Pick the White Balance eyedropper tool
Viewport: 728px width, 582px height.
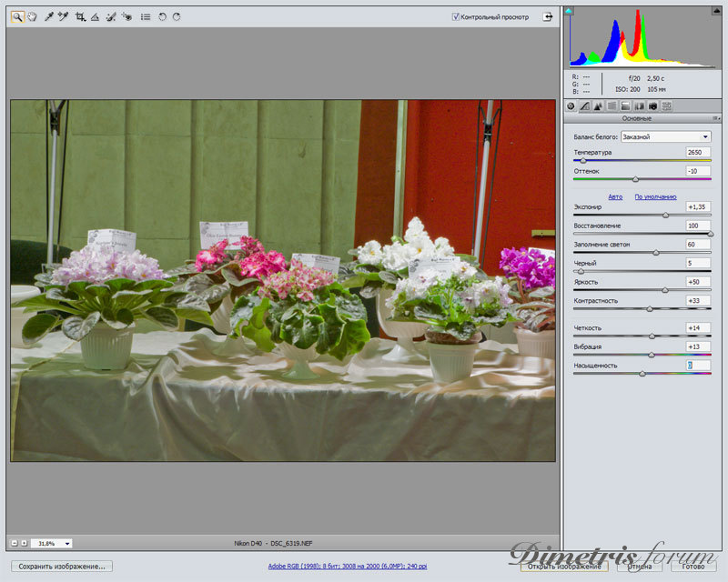click(x=49, y=16)
